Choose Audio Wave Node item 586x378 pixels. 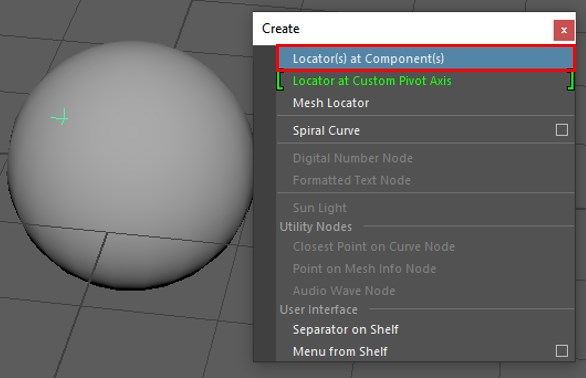click(x=425, y=291)
